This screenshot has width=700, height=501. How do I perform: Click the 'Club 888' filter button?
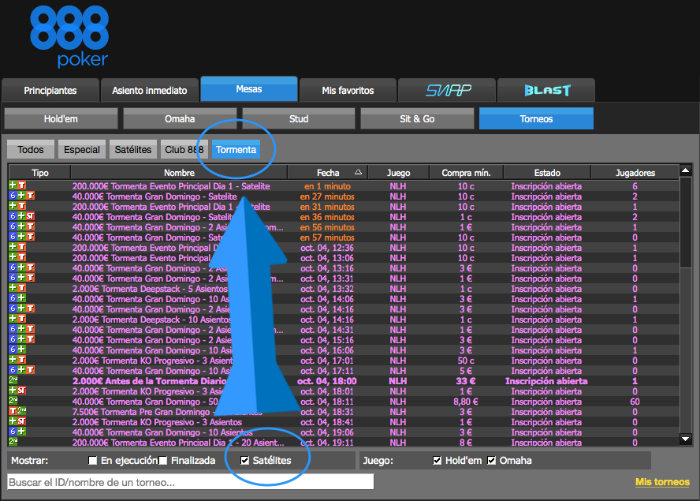184,150
